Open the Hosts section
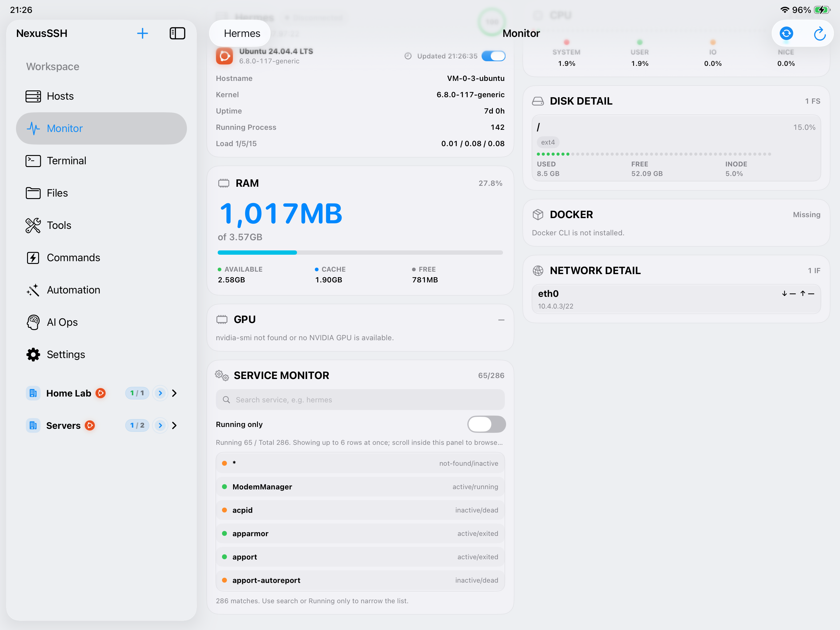This screenshot has width=840, height=630. click(101, 96)
